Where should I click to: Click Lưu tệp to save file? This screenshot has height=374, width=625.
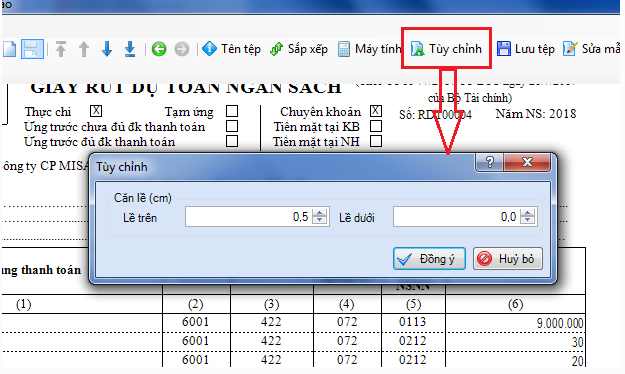pyautogui.click(x=525, y=49)
